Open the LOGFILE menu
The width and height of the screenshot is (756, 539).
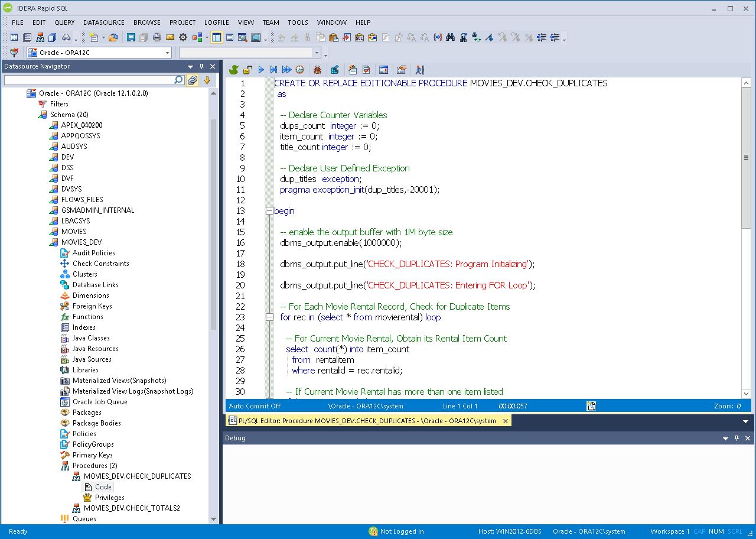tap(216, 22)
